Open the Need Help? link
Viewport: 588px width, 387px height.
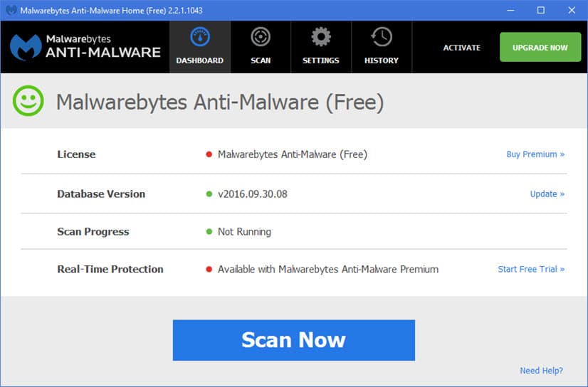coord(541,371)
